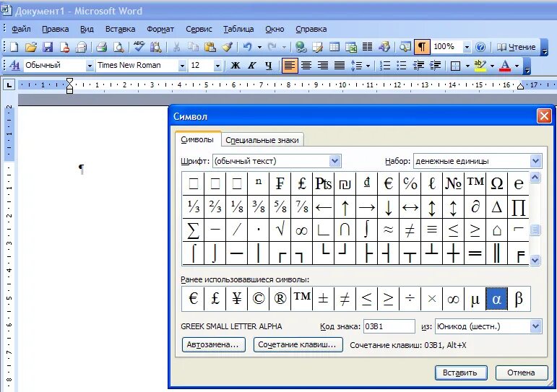Image resolution: width=557 pixels, height=392 pixels.
Task: Cut selection with scissors icon
Action: tap(176, 47)
